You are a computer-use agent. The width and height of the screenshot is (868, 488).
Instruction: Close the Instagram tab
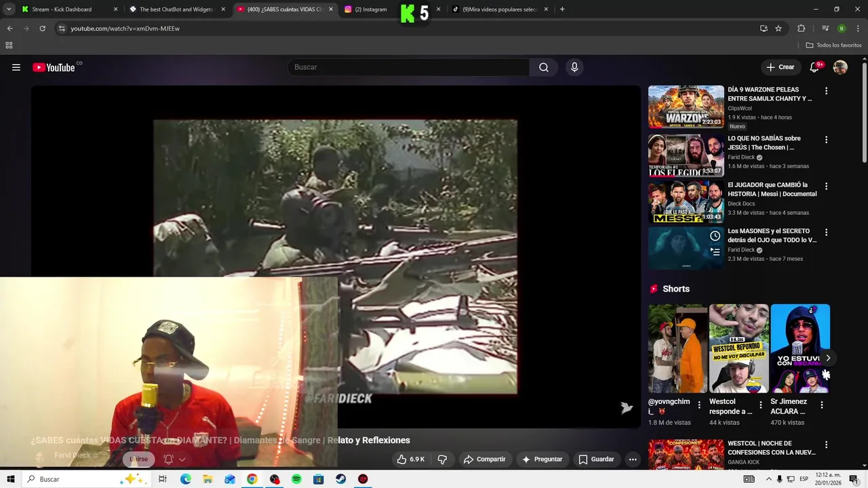[x=438, y=9]
